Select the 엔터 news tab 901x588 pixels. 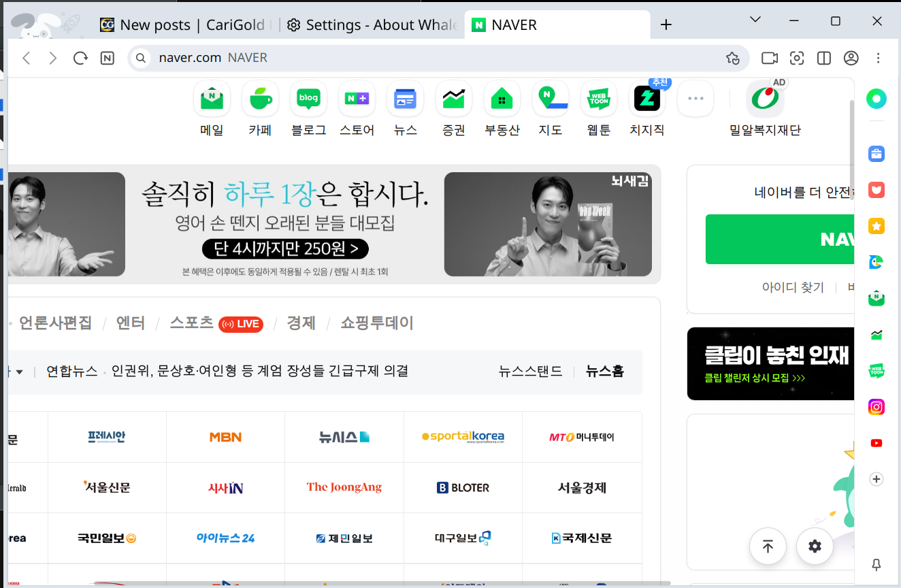(x=131, y=323)
